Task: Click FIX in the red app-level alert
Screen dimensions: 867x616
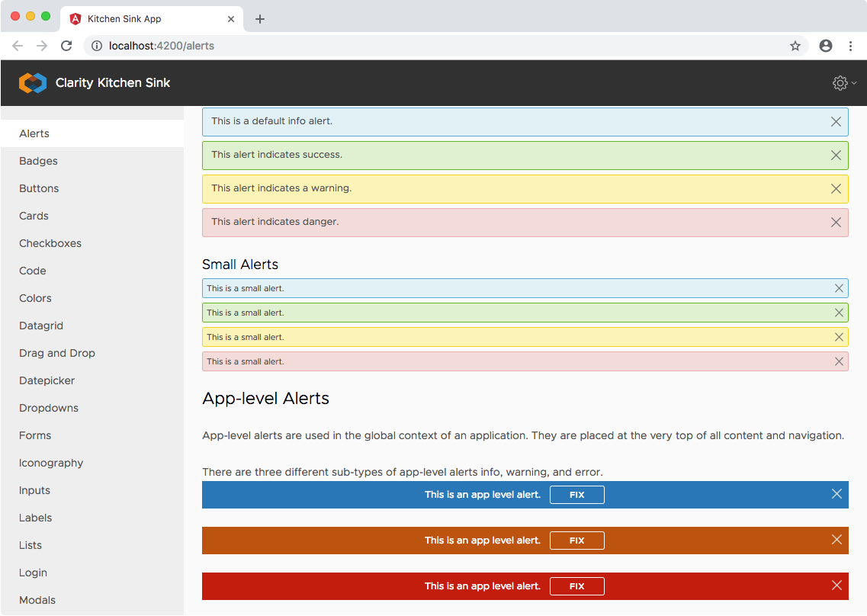Action: 576,586
